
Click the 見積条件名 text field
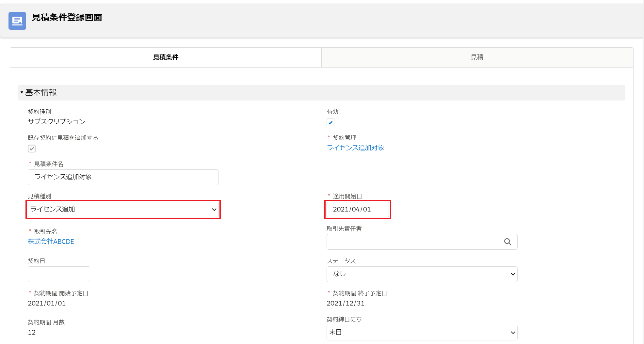point(123,177)
